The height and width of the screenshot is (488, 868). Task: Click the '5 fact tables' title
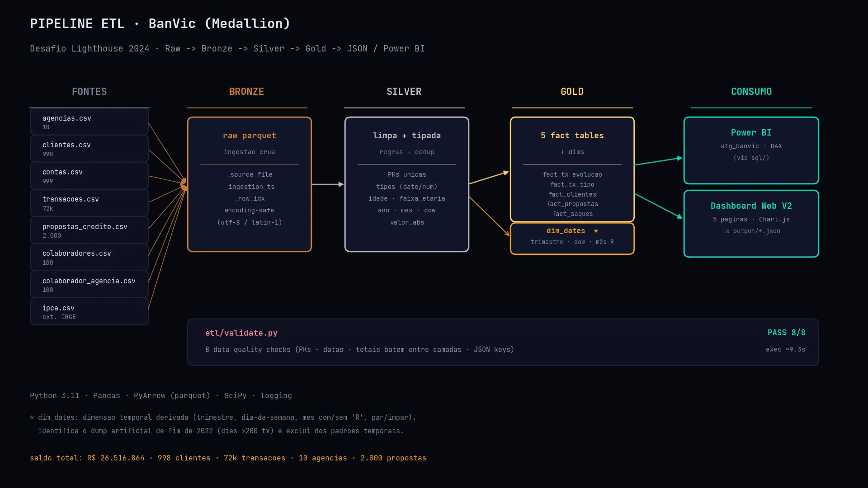click(x=572, y=136)
